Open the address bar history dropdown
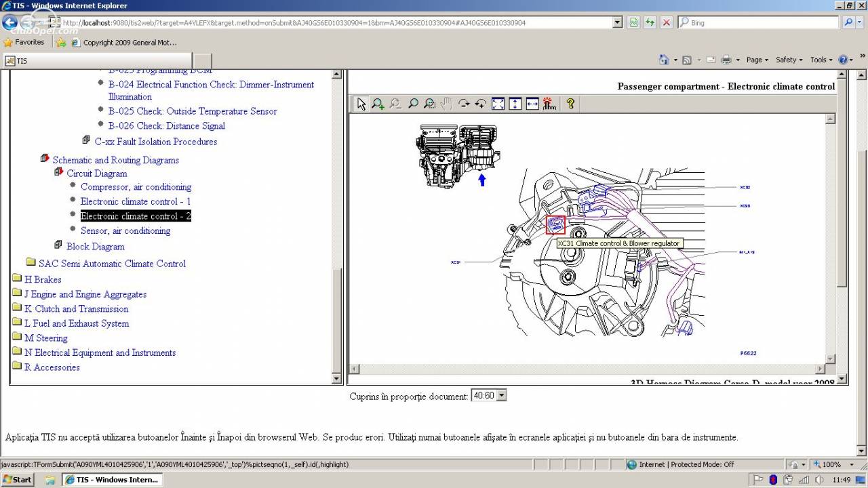This screenshot has height=488, width=868. (x=617, y=22)
